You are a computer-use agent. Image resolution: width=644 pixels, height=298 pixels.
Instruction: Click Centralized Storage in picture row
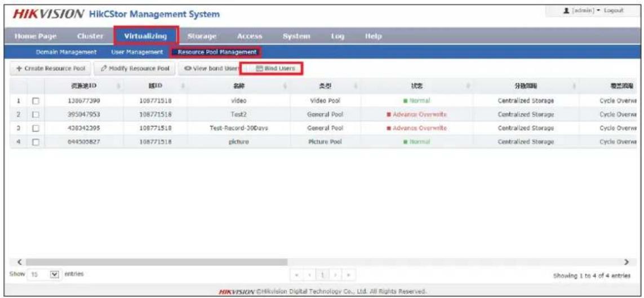click(x=526, y=142)
